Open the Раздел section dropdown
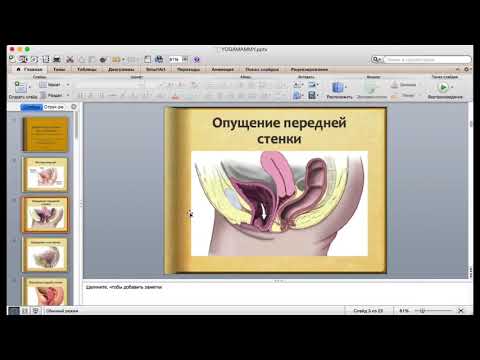This screenshot has width=480, height=360. click(x=55, y=96)
